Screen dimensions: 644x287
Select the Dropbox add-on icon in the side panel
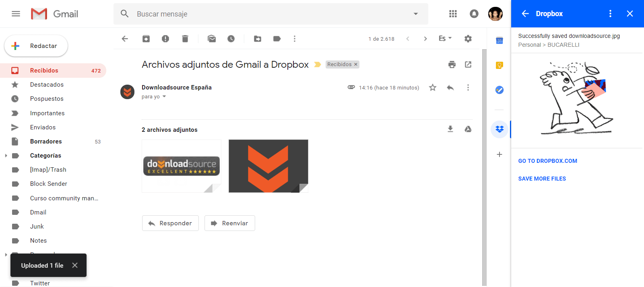500,129
